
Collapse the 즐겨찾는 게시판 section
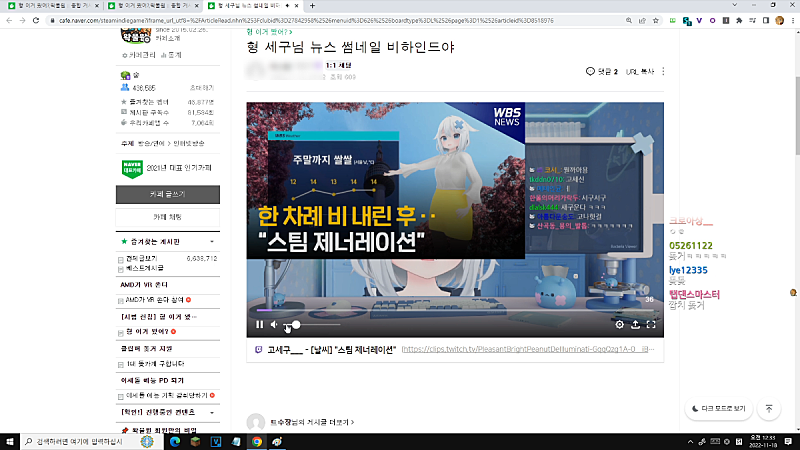click(212, 242)
